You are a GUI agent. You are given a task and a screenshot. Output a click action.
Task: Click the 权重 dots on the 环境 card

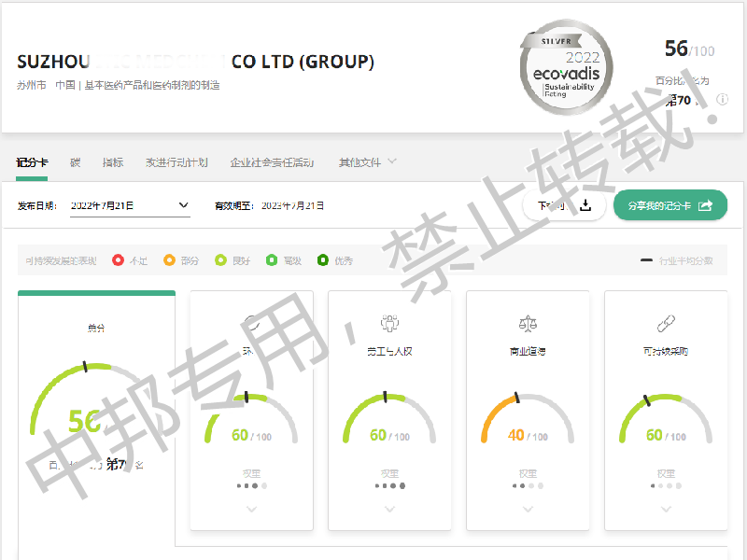251,485
